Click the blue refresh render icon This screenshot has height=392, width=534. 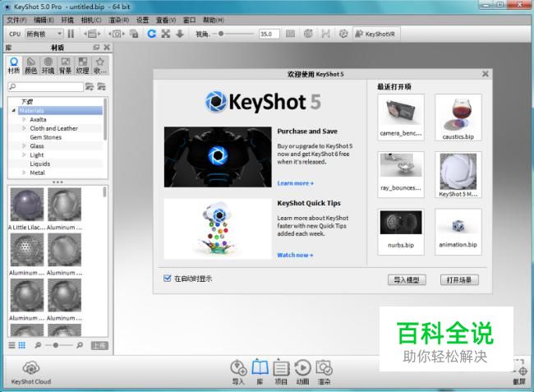click(x=151, y=34)
